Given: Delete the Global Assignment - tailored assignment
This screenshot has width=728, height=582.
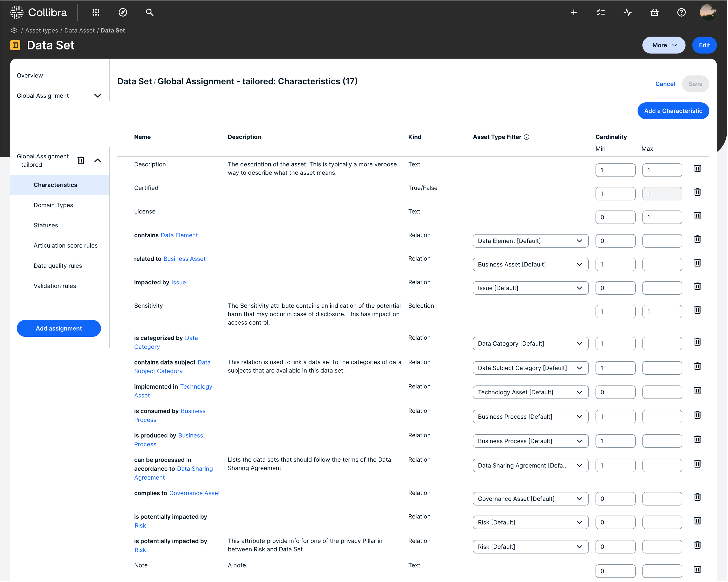Looking at the screenshot, I should (81, 160).
